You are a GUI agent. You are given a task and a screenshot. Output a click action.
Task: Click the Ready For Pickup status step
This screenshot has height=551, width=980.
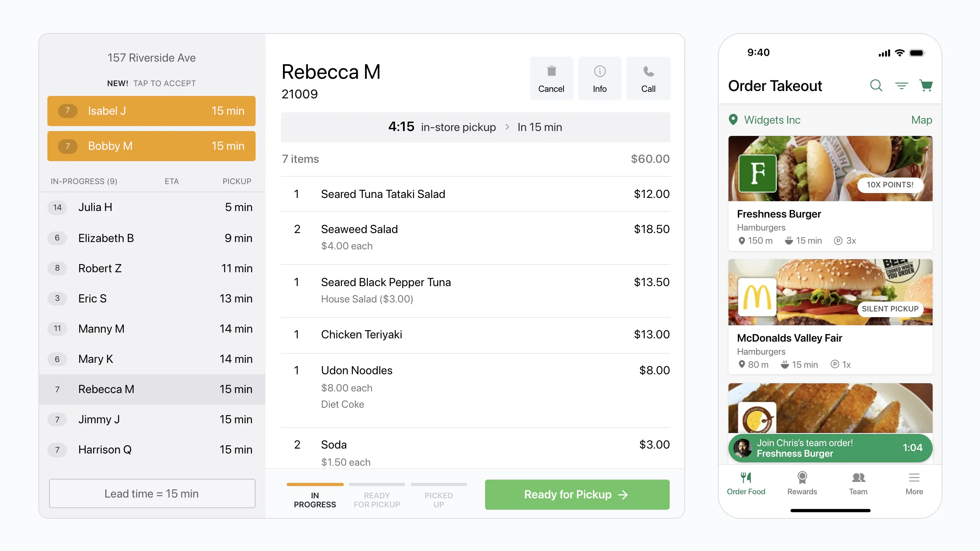click(377, 496)
